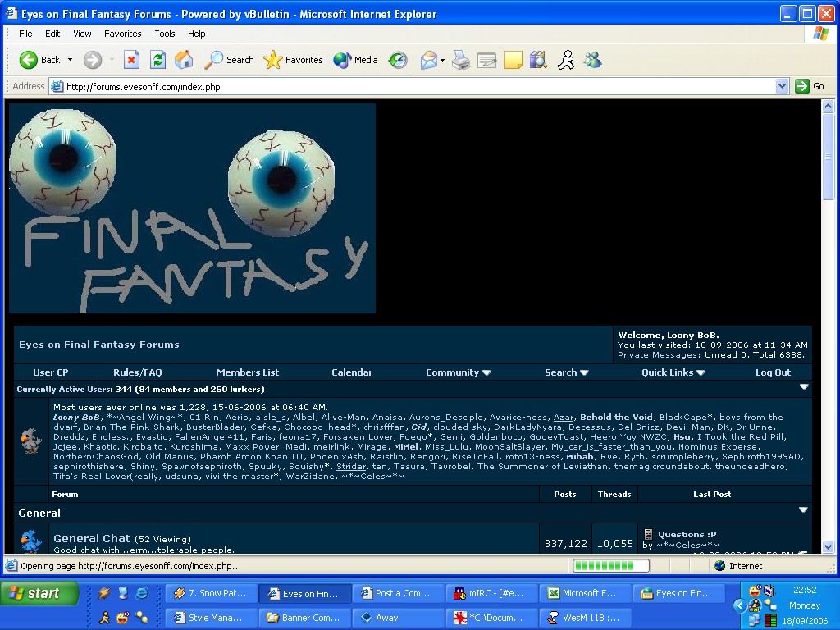
Task: Click Currently Active Users heading link
Action: point(64,389)
